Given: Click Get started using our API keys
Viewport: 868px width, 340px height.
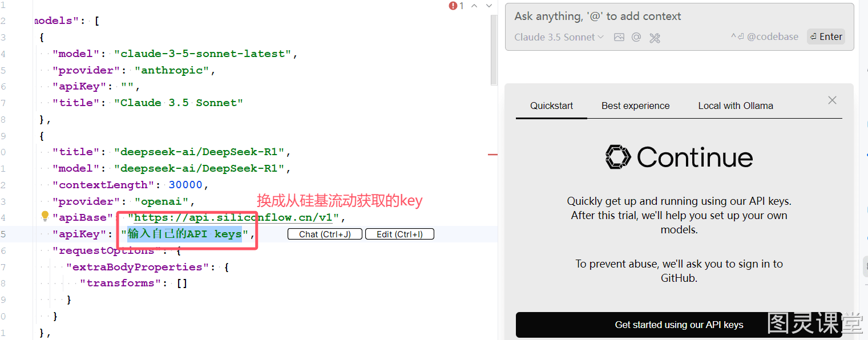Looking at the screenshot, I should pos(679,325).
